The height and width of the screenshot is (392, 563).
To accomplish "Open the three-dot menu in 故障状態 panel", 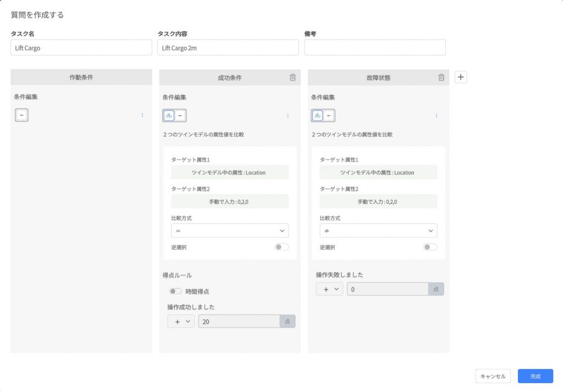I will (x=436, y=115).
